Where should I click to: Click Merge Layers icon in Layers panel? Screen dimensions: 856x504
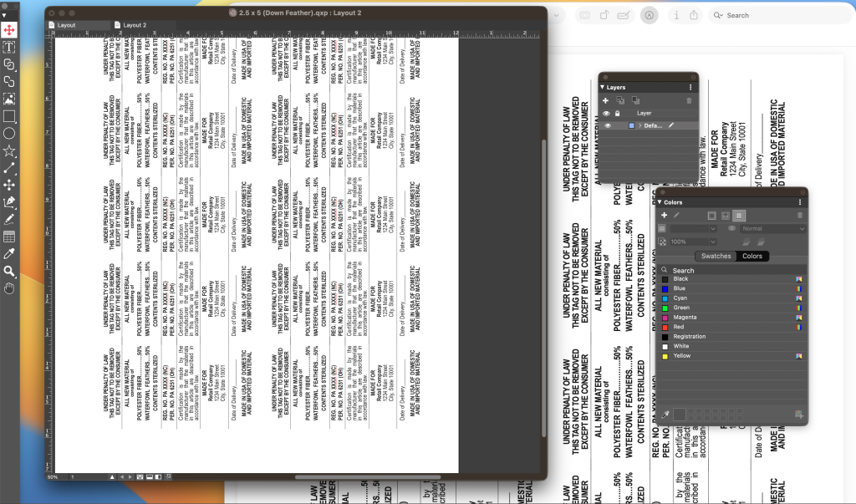pos(635,100)
